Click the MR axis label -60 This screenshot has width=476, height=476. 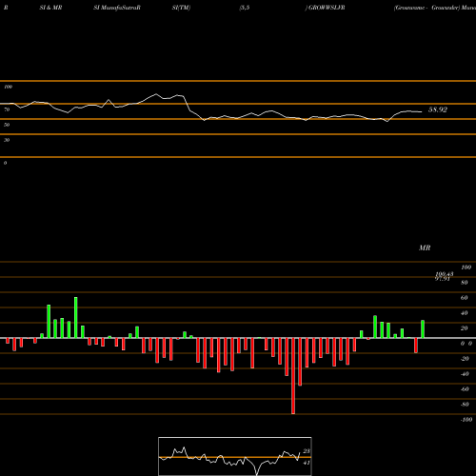465,389
